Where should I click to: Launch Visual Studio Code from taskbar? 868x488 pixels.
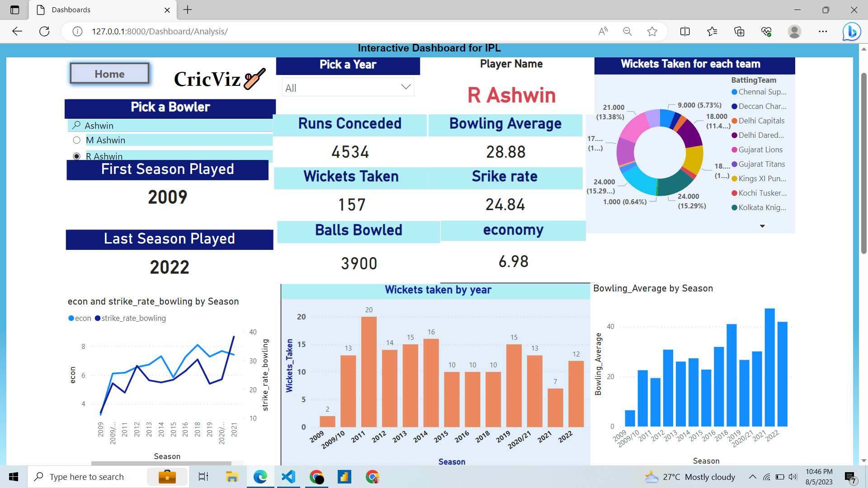[288, 477]
